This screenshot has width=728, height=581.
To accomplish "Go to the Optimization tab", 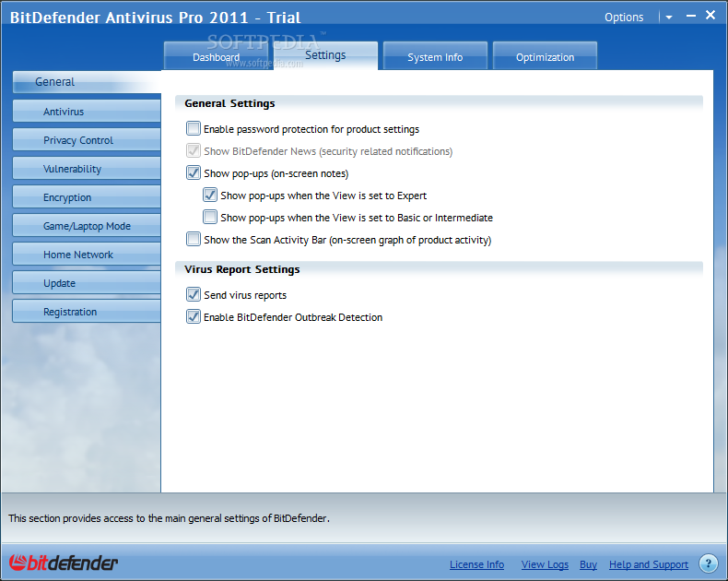I will tap(545, 56).
